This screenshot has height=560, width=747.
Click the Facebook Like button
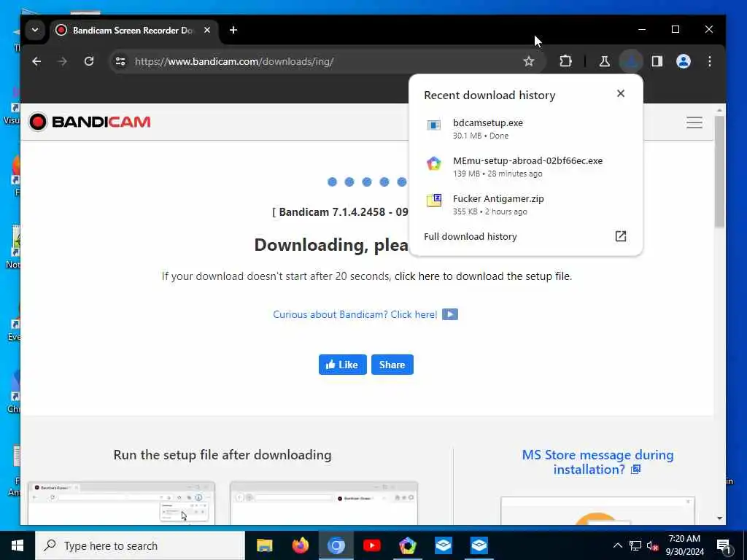(343, 365)
